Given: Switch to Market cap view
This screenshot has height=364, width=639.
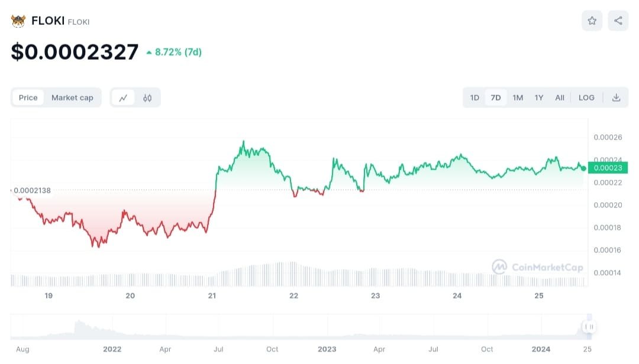Looking at the screenshot, I should [72, 97].
